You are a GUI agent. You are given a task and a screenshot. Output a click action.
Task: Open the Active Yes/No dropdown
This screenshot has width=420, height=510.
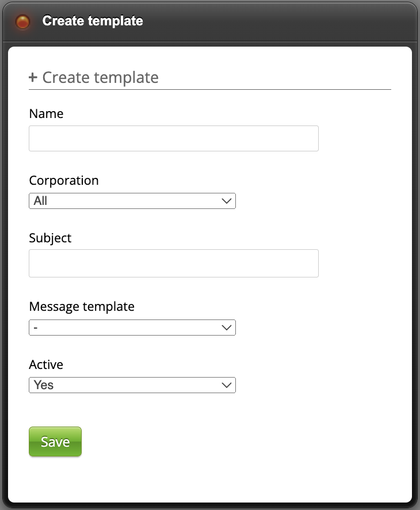(132, 385)
